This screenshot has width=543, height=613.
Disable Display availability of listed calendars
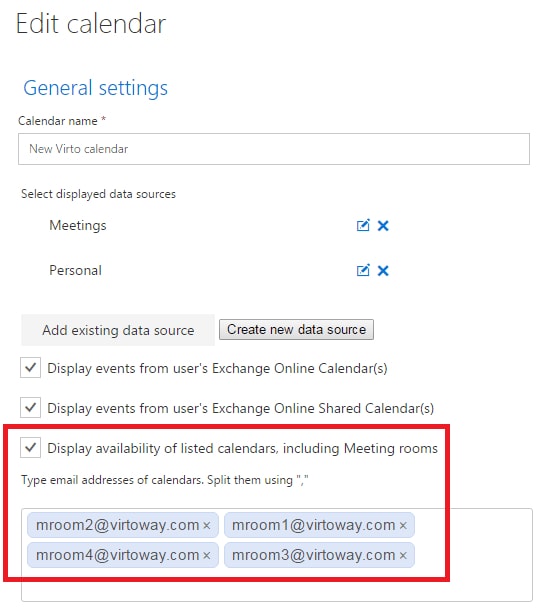[x=30, y=447]
